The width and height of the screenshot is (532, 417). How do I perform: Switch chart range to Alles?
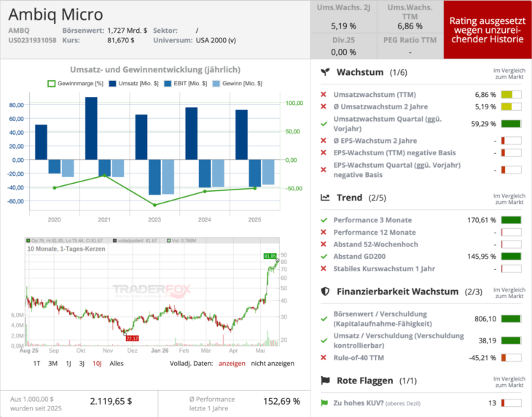[117, 363]
